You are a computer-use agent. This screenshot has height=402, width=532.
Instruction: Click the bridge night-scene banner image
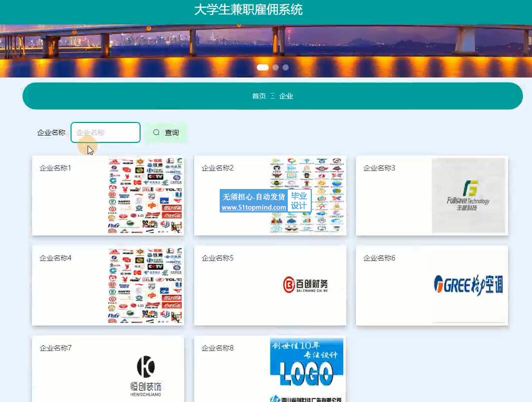pyautogui.click(x=266, y=51)
